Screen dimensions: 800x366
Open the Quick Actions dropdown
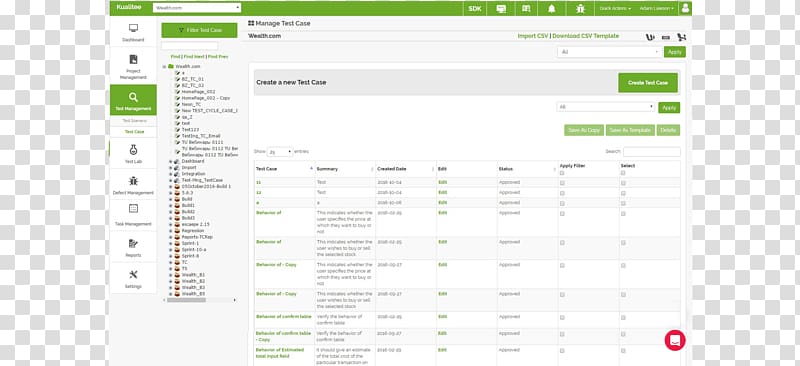click(615, 9)
